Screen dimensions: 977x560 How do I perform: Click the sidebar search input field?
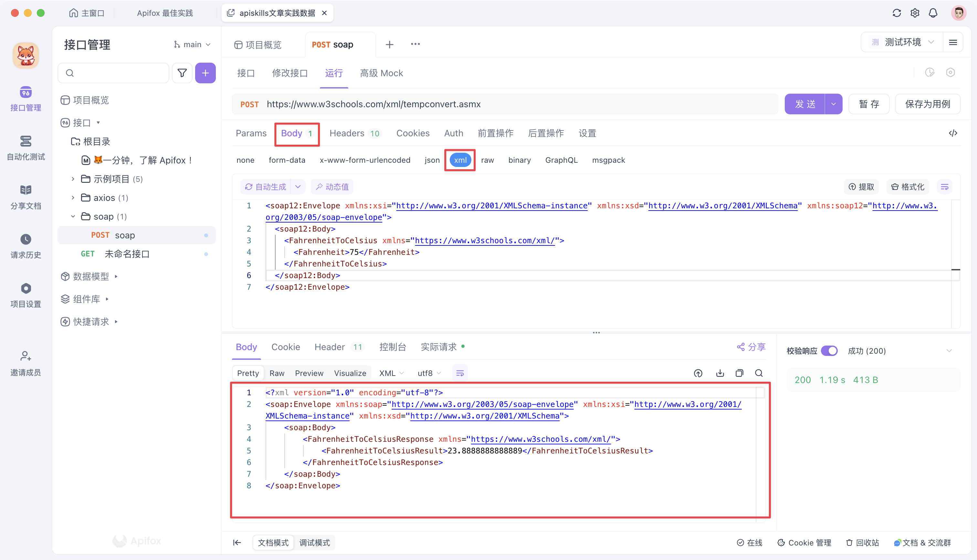(x=113, y=73)
